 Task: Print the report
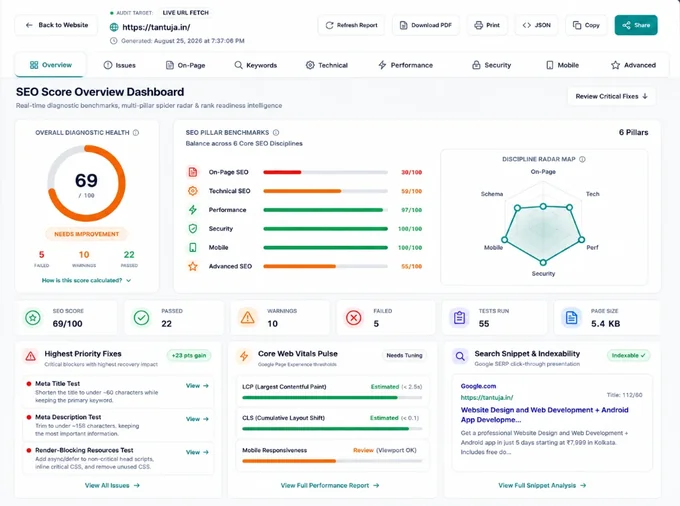[487, 25]
